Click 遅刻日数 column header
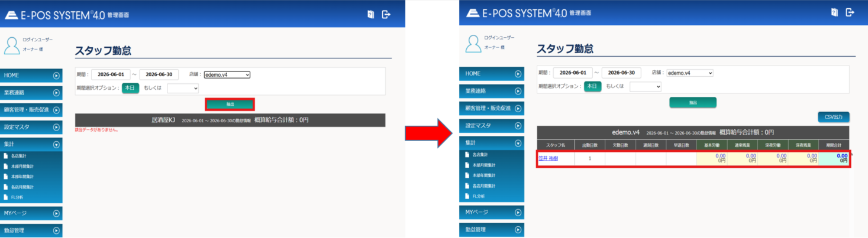The height and width of the screenshot is (238, 868). 651,145
